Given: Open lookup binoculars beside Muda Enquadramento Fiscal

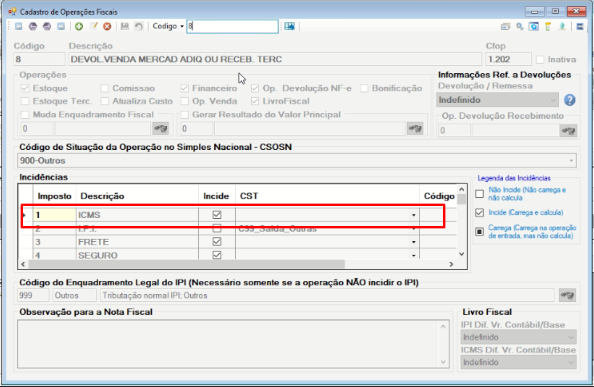Looking at the screenshot, I should [161, 129].
